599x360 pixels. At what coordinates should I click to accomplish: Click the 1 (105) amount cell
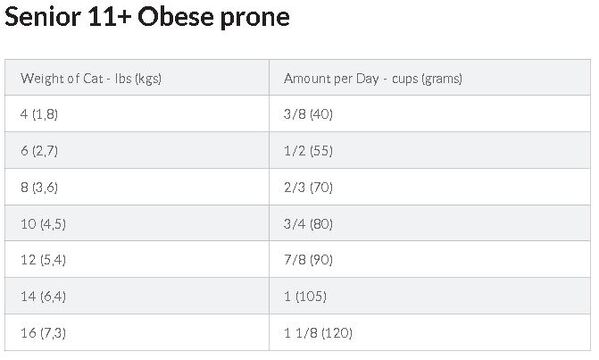point(430,296)
